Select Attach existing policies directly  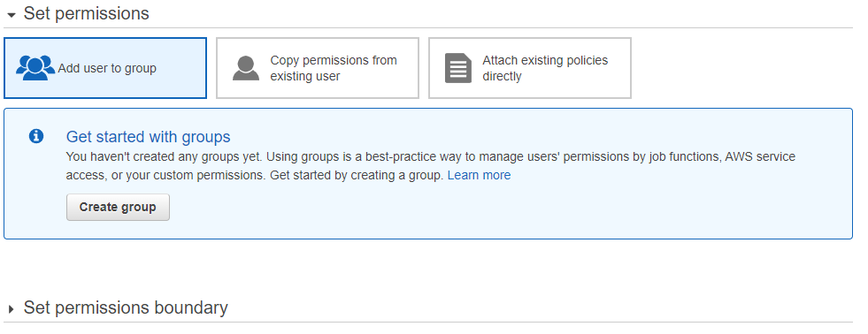click(x=530, y=68)
